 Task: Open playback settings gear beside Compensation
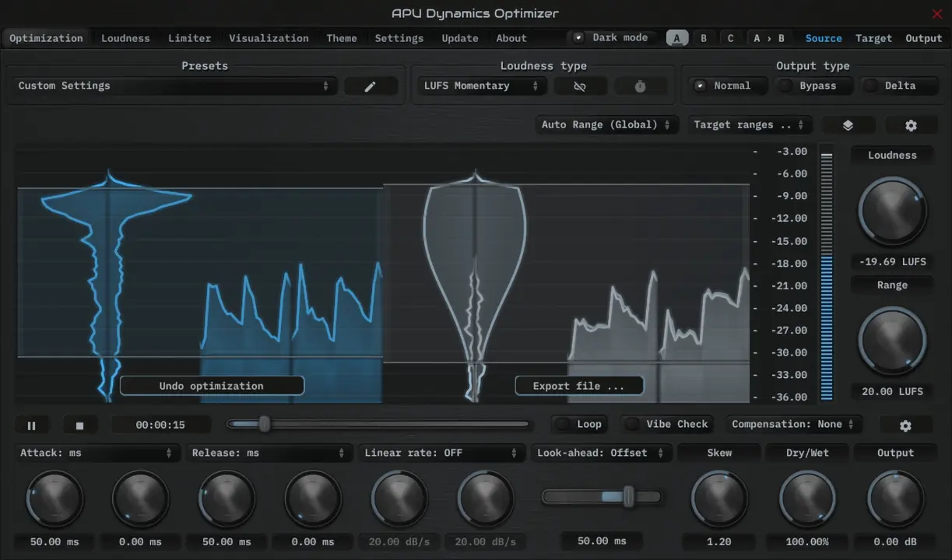point(905,425)
